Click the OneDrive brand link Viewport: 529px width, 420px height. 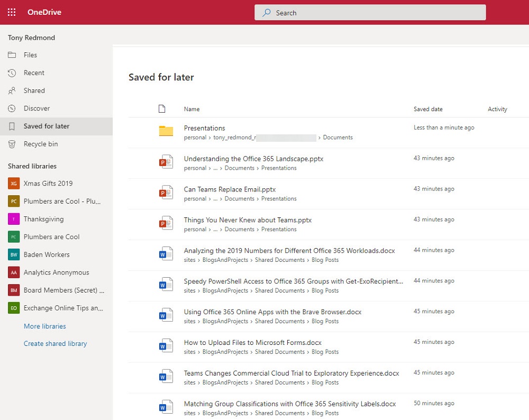click(x=44, y=12)
